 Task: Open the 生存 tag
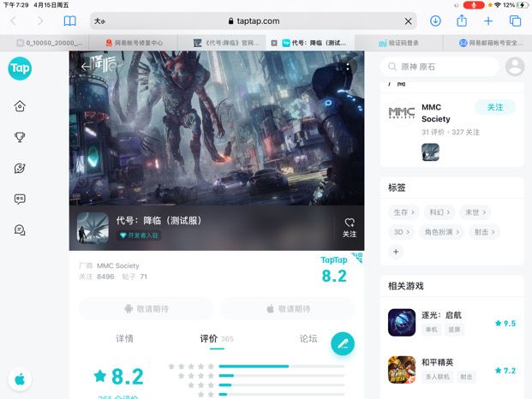click(403, 212)
